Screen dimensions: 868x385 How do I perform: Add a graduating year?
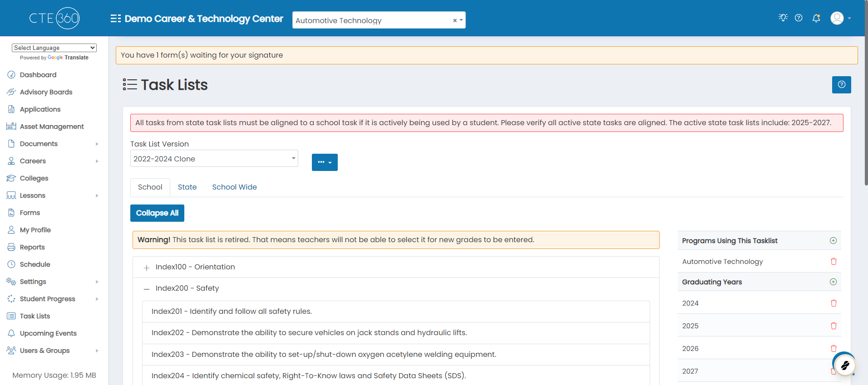(x=833, y=282)
